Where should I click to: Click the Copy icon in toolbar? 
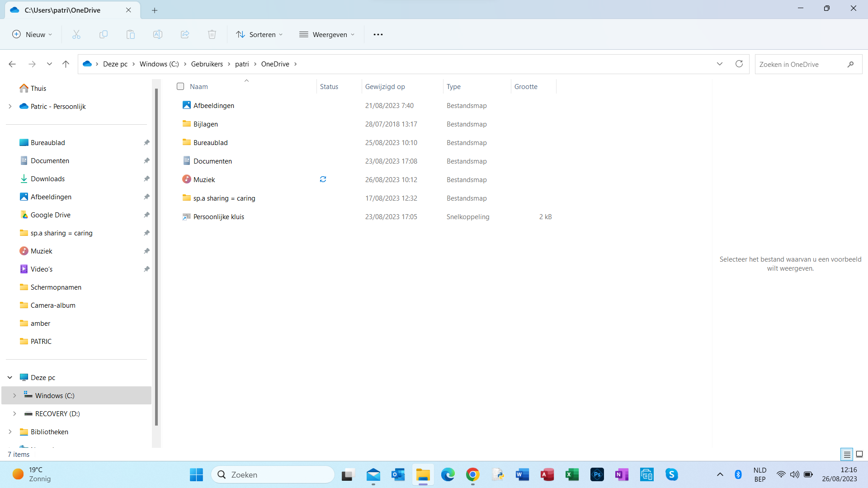104,34
